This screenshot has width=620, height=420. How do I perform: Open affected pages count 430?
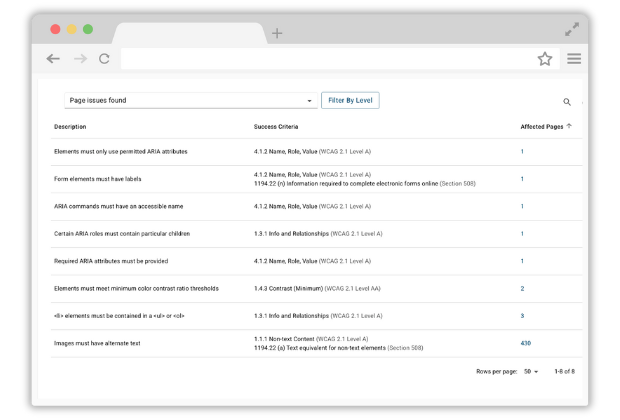pyautogui.click(x=525, y=343)
